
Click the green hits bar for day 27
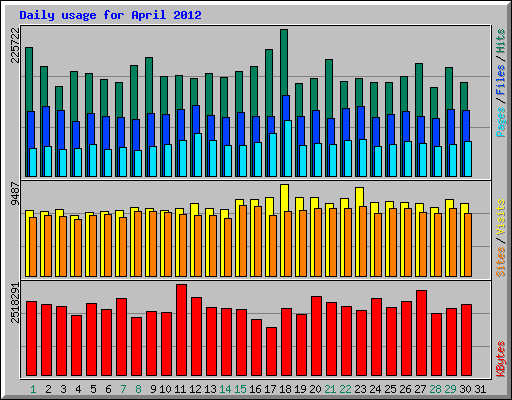419,89
